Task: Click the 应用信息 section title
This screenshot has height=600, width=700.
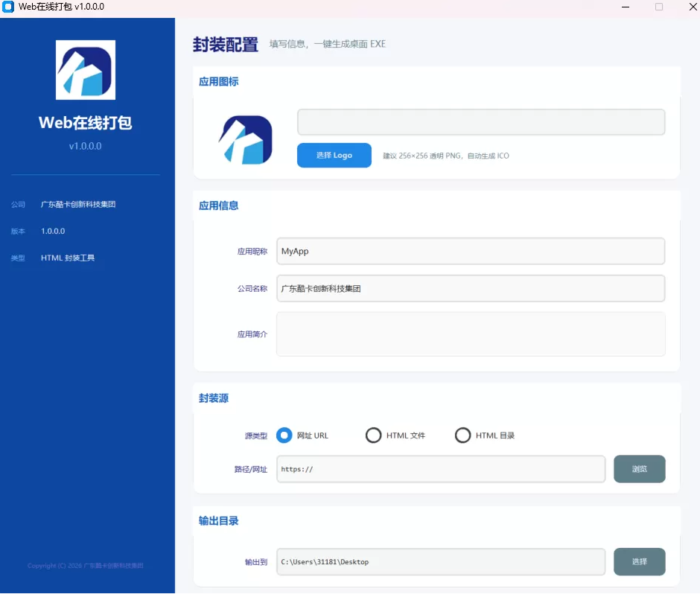Action: (x=218, y=205)
